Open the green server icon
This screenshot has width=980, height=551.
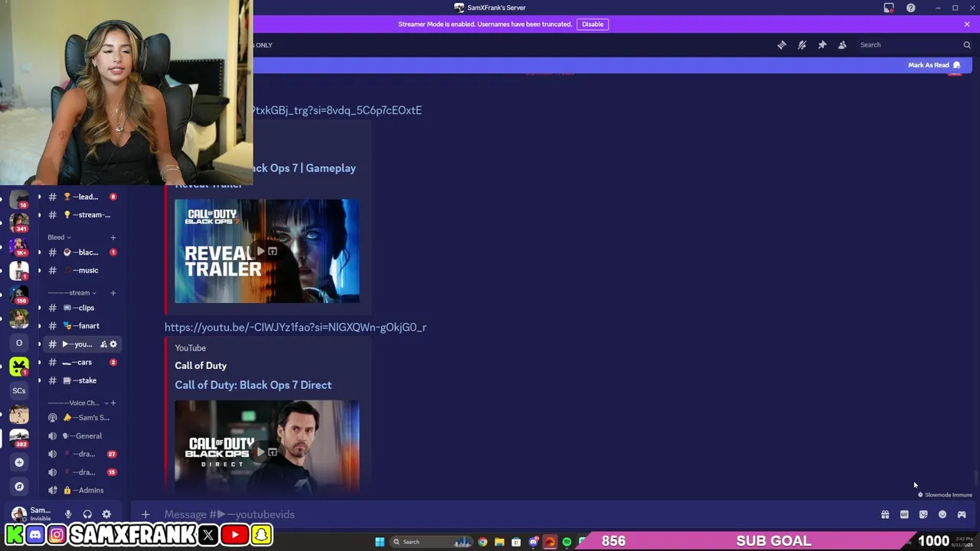(19, 367)
